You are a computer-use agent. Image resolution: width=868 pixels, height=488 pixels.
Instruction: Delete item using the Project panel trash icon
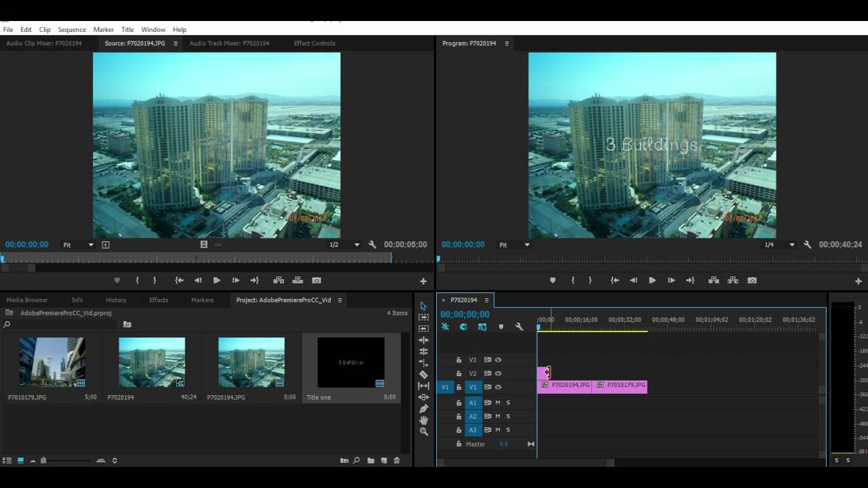tap(397, 461)
